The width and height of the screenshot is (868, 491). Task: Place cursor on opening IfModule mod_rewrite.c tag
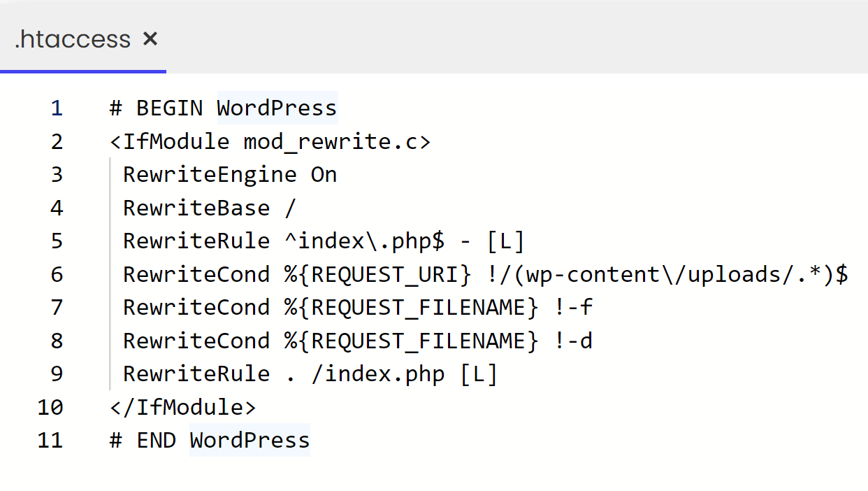coord(270,142)
